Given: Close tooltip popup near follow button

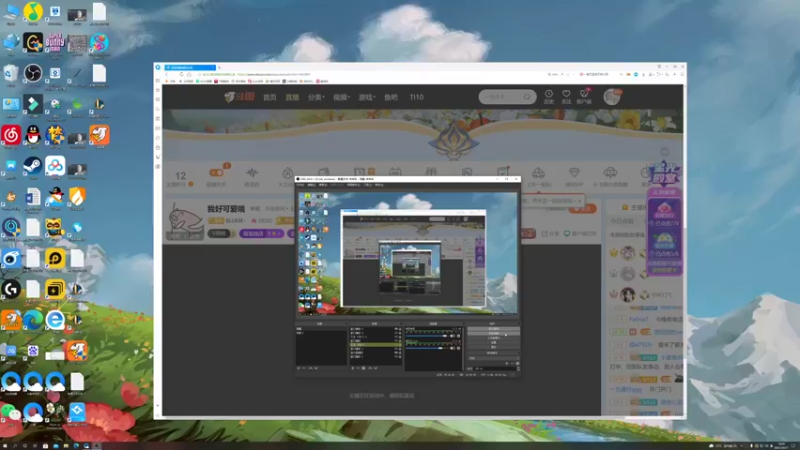Looking at the screenshot, I should (x=579, y=201).
